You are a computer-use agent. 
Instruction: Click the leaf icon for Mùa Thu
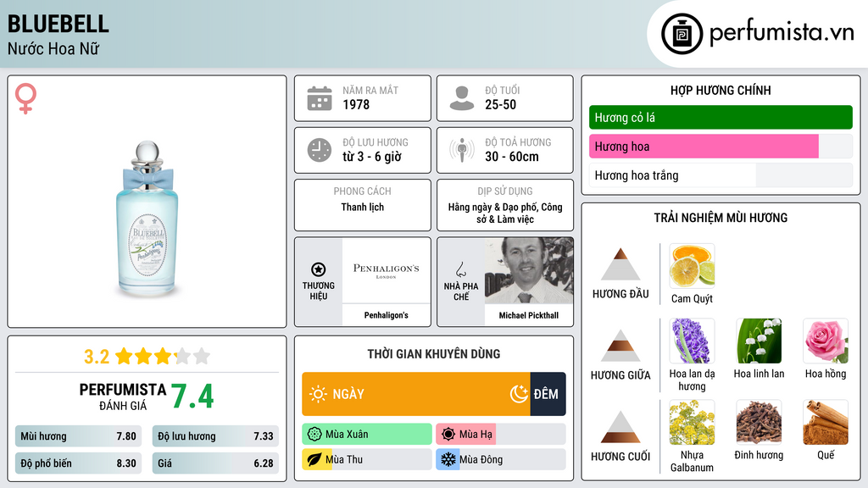coord(314,460)
